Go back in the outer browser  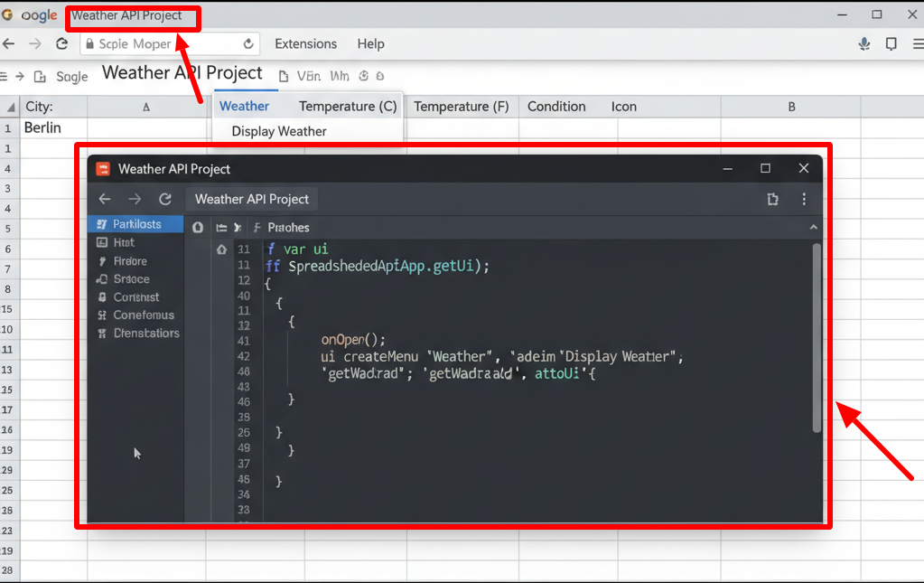click(9, 43)
